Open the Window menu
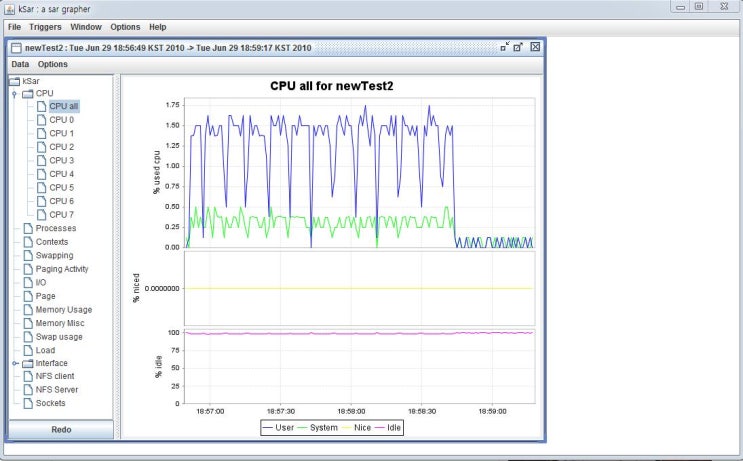Viewport: 743px width, 461px height. (x=86, y=26)
